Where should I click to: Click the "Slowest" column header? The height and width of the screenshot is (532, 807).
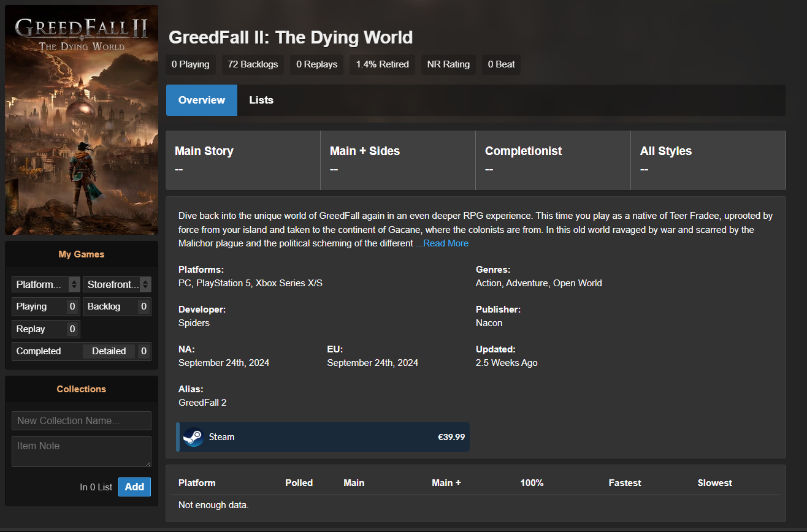coord(715,483)
